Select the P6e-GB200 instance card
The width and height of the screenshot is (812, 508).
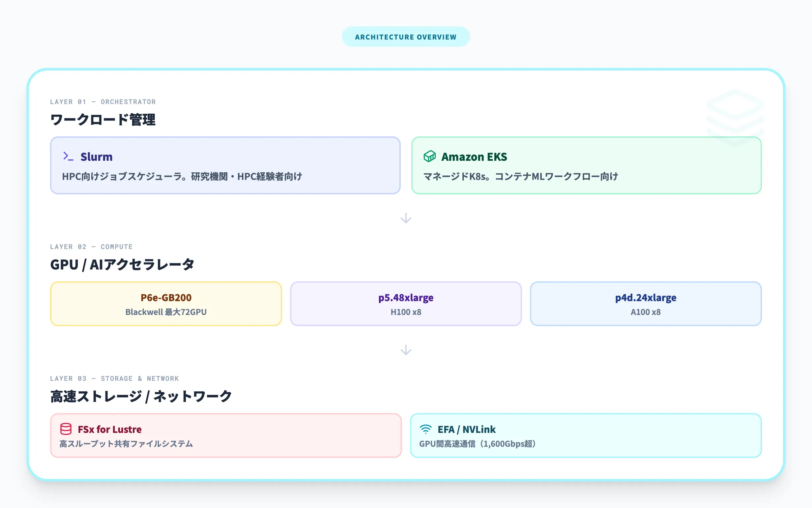pyautogui.click(x=166, y=303)
